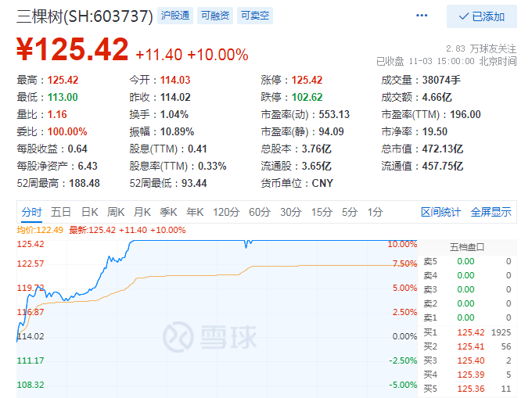Click the 跌停 value 102.62

point(307,97)
